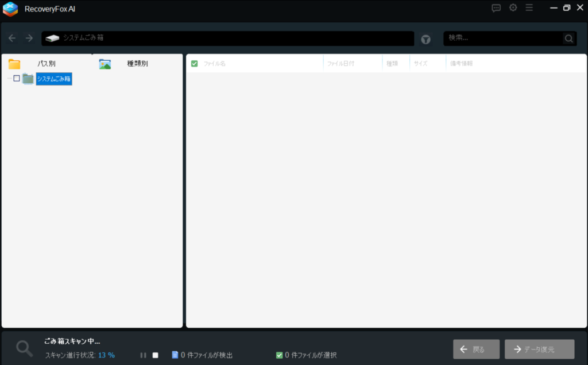Expand the システムごみ箱 tree node
This screenshot has height=365, width=588.
(9, 79)
